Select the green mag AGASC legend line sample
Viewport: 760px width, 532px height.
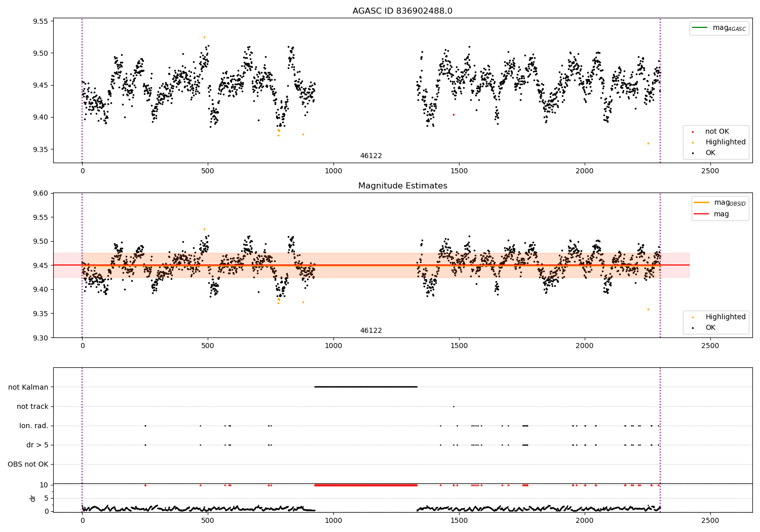point(700,28)
